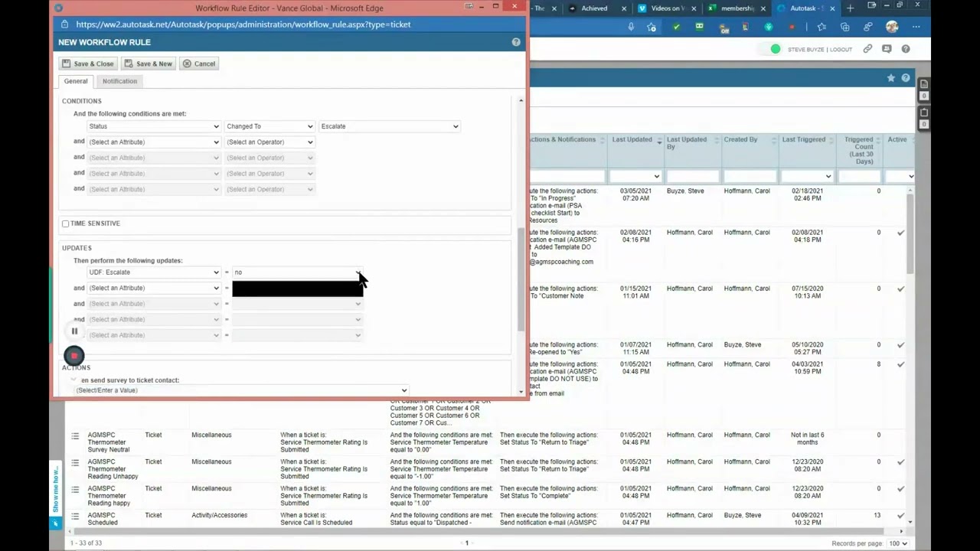Screen dimensions: 980x551
Task: Open the Status condition attribute dropdown
Action: [154, 126]
